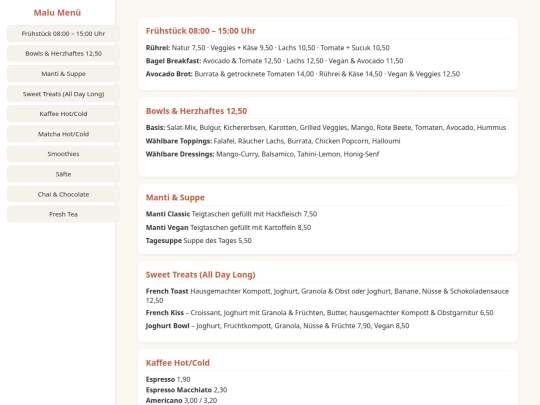Click the Manti & Suppe section heading
540x405 pixels.
tap(175, 197)
